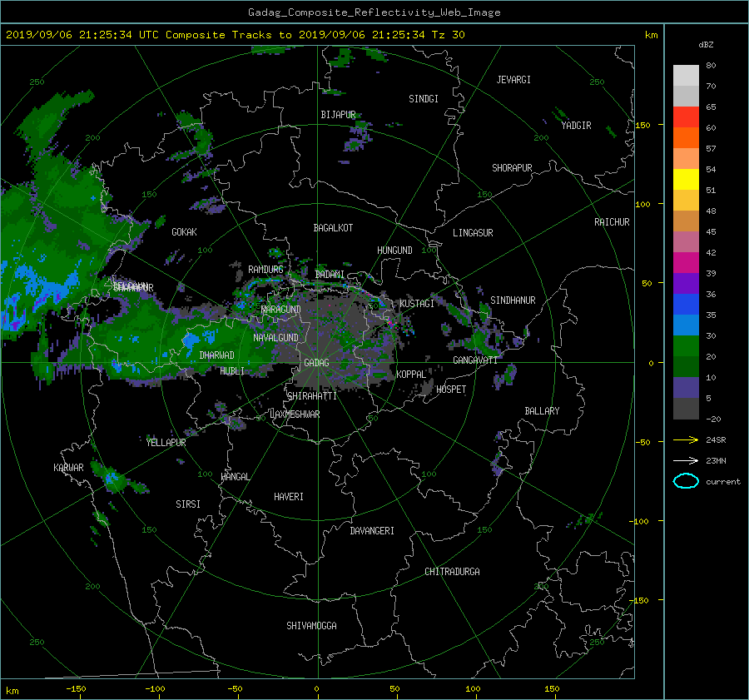Screen dimensions: 749x700
Task: Click the LINGASUR city label
Action: (473, 233)
